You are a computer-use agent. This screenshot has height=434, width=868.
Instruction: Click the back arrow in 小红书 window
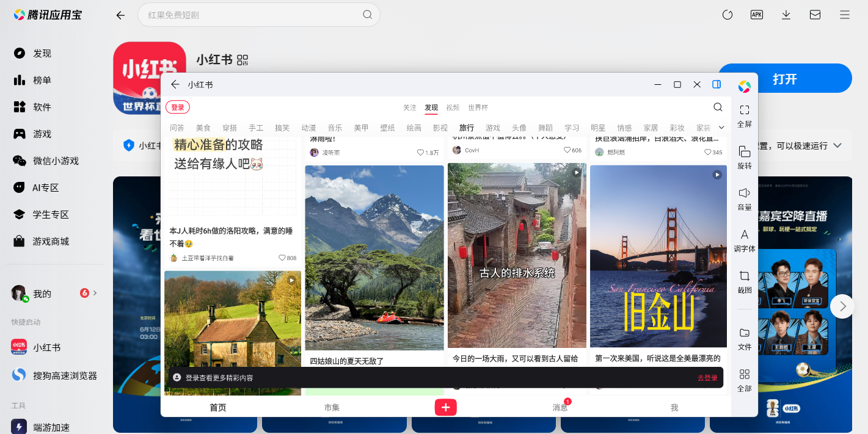tap(175, 84)
